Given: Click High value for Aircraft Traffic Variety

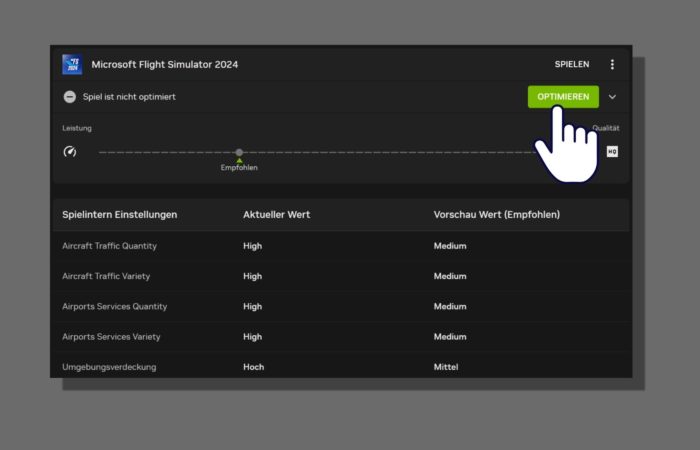Looking at the screenshot, I should 253,276.
